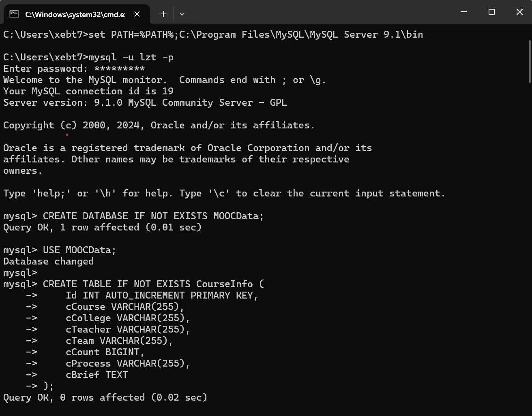
Task: Click the 'cBrief TEXT' column definition
Action: (x=97, y=375)
